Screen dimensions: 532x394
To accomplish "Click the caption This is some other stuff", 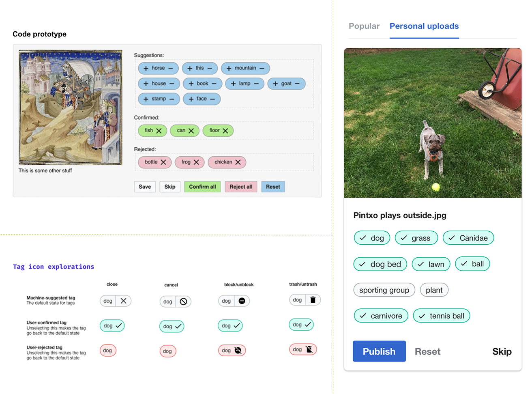I will [45, 171].
